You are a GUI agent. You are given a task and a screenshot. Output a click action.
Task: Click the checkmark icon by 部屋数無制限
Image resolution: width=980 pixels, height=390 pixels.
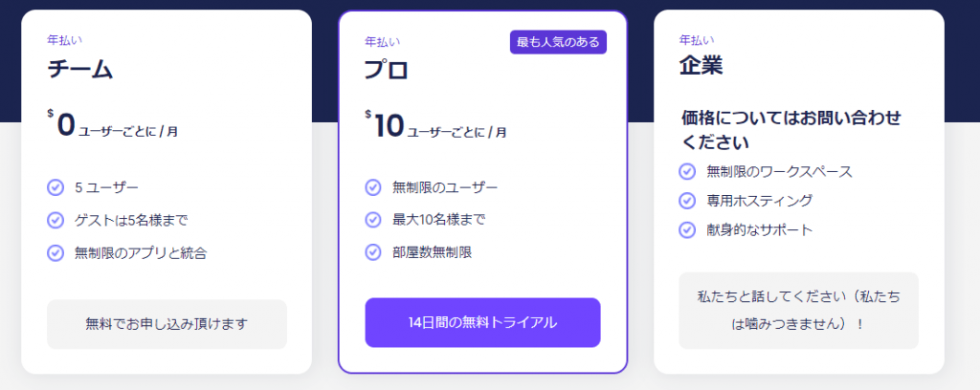(x=373, y=252)
